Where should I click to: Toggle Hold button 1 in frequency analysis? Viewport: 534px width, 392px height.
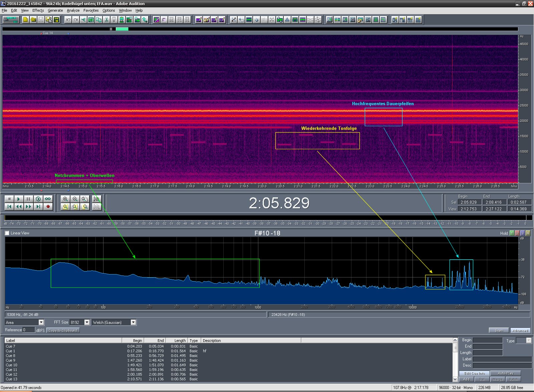point(512,233)
